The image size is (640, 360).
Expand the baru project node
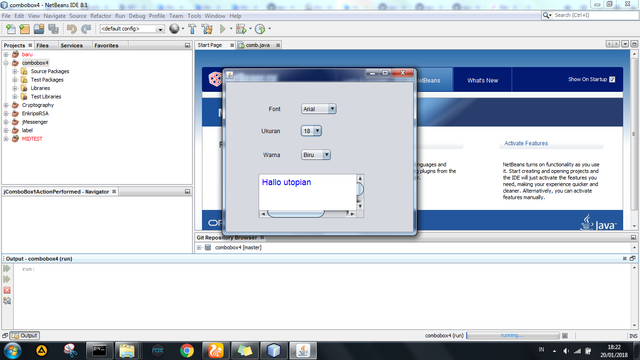6,54
